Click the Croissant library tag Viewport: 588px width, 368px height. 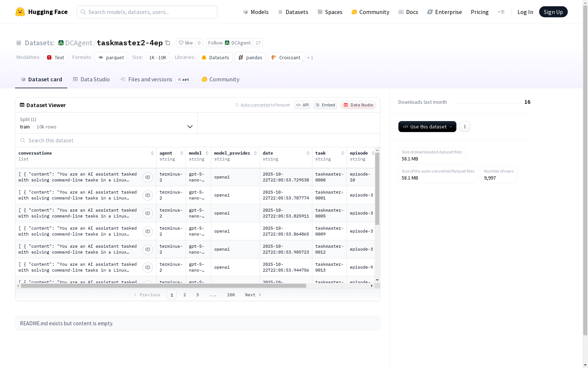click(x=286, y=57)
